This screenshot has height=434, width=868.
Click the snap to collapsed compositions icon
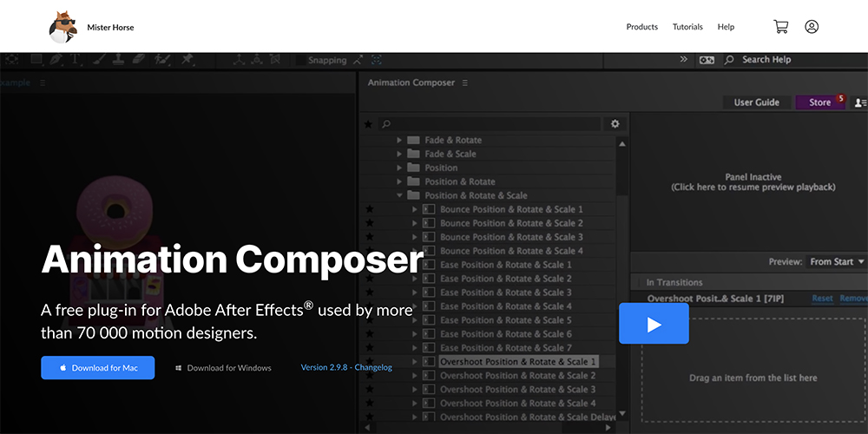(x=377, y=60)
